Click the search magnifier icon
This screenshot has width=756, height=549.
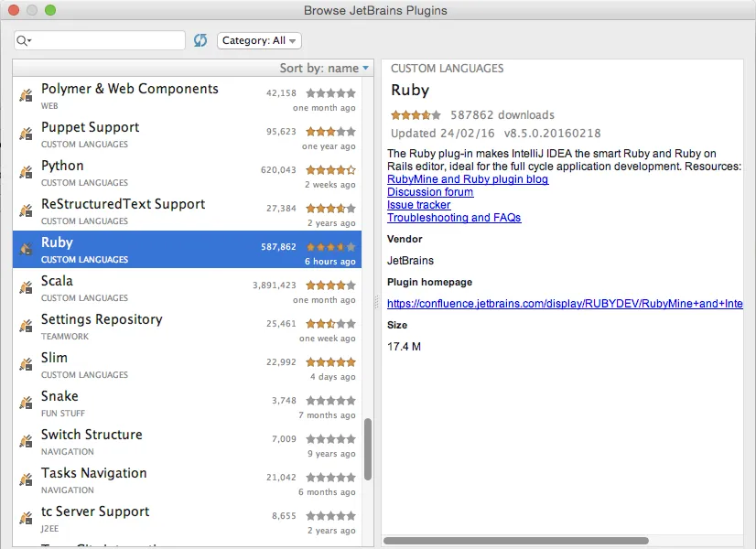[22, 40]
